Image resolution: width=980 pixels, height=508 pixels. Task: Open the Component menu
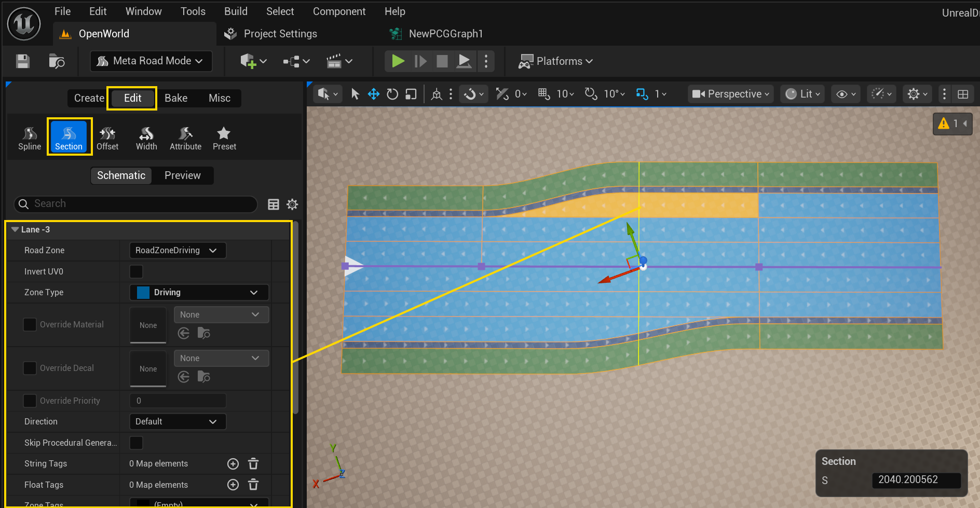pyautogui.click(x=339, y=11)
